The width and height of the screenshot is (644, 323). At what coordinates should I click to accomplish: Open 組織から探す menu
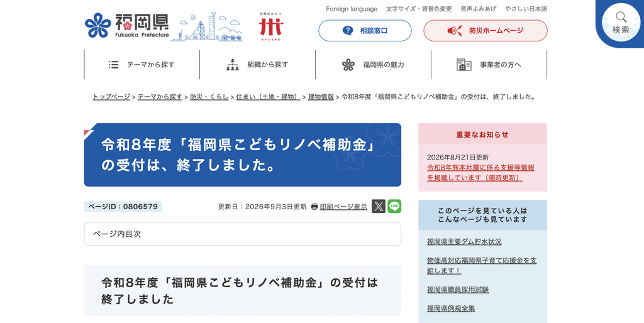pyautogui.click(x=257, y=65)
